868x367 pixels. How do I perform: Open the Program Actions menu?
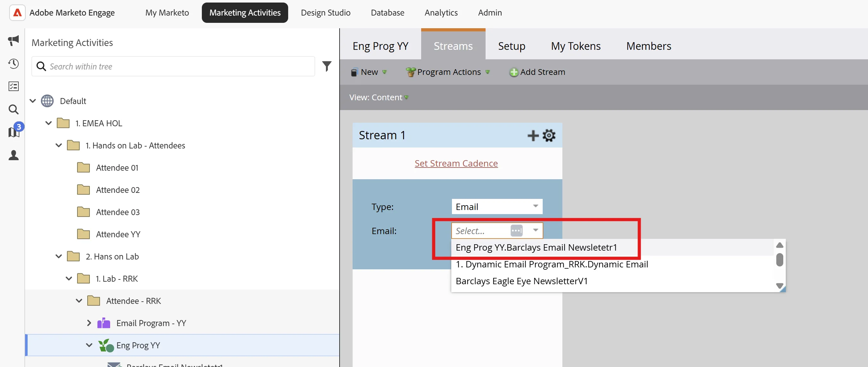pos(448,72)
